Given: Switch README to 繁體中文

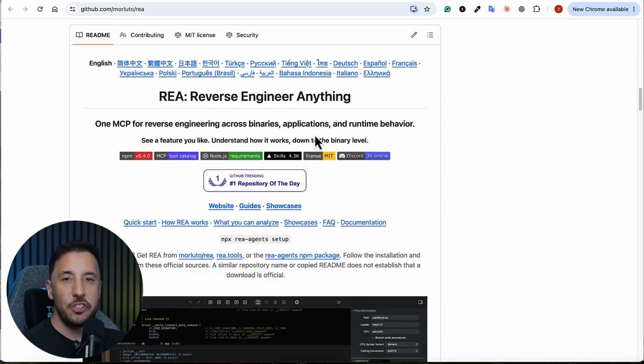Looking at the screenshot, I should [x=160, y=63].
